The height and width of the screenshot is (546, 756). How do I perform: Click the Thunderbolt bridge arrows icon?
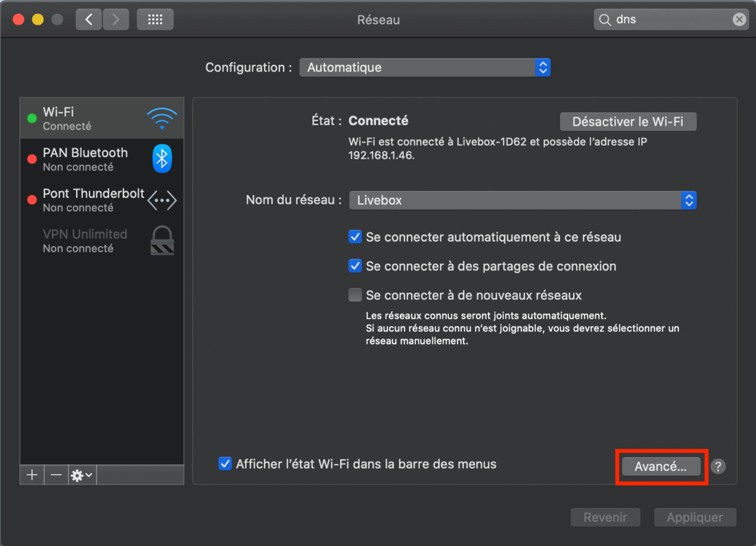pyautogui.click(x=162, y=200)
